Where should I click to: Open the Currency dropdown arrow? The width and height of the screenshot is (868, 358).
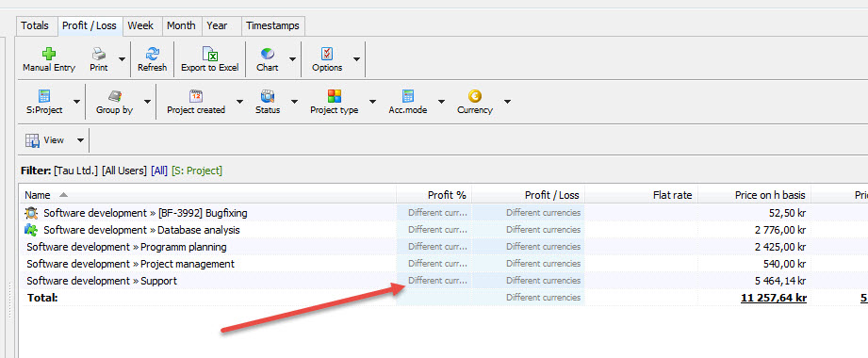[507, 101]
